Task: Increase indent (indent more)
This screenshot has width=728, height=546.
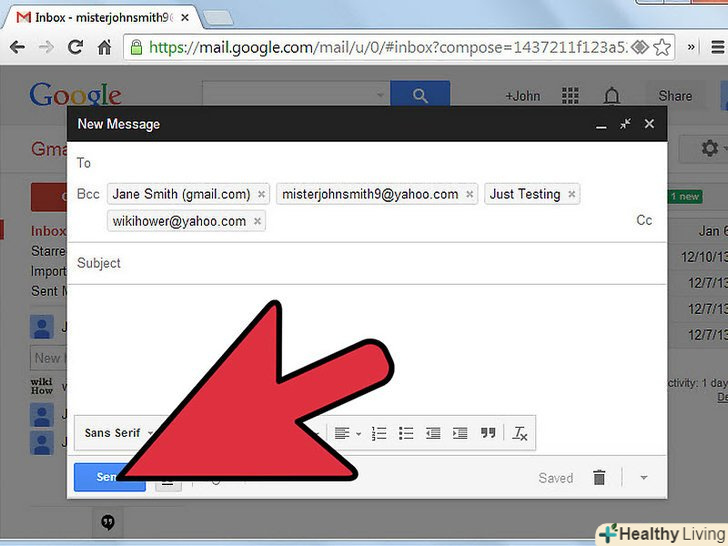Action: pyautogui.click(x=460, y=434)
